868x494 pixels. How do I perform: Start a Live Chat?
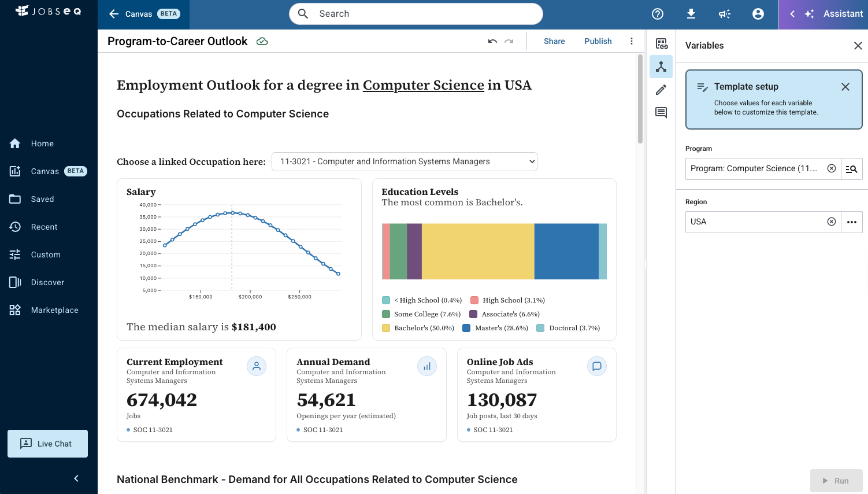(47, 444)
